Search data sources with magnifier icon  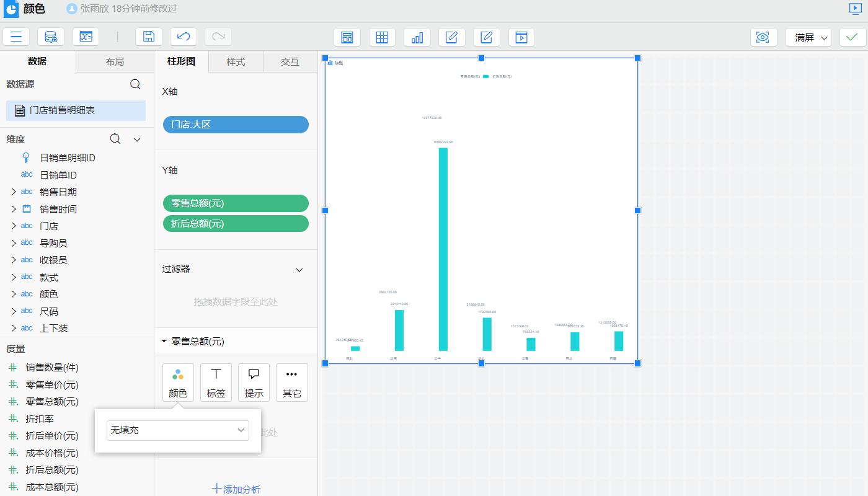135,84
